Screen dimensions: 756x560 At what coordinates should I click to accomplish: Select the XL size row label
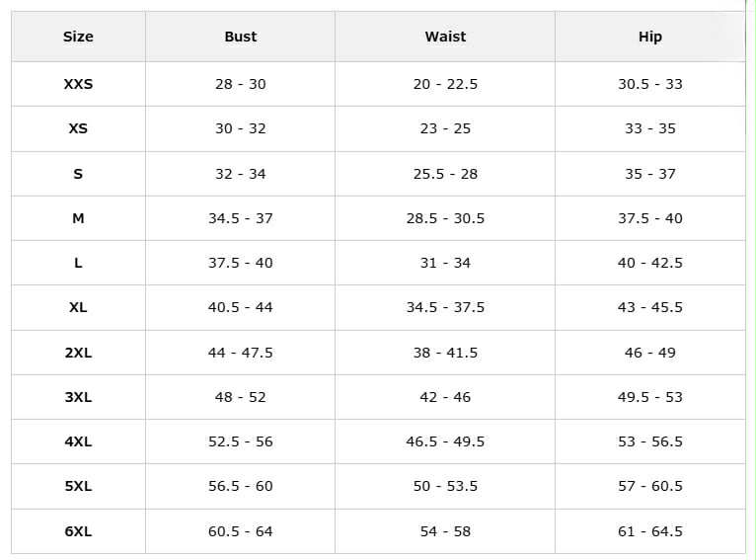click(78, 307)
